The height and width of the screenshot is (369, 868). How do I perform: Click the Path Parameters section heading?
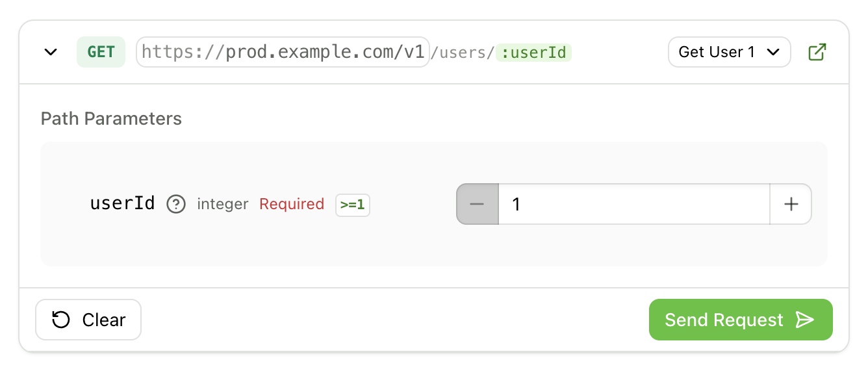coord(111,118)
